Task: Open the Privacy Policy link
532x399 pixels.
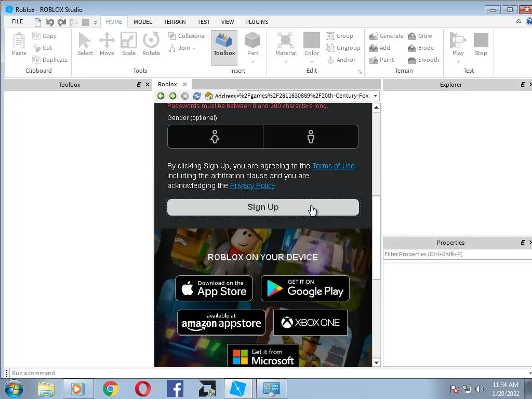Action: coord(253,185)
